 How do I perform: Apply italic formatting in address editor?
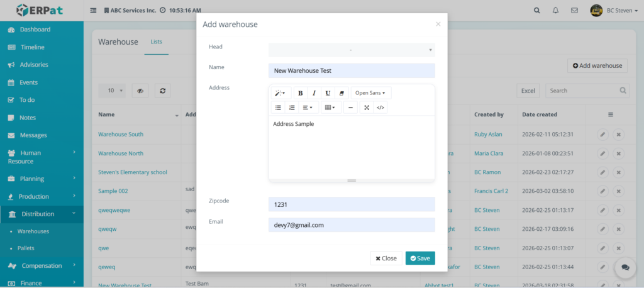click(x=314, y=93)
